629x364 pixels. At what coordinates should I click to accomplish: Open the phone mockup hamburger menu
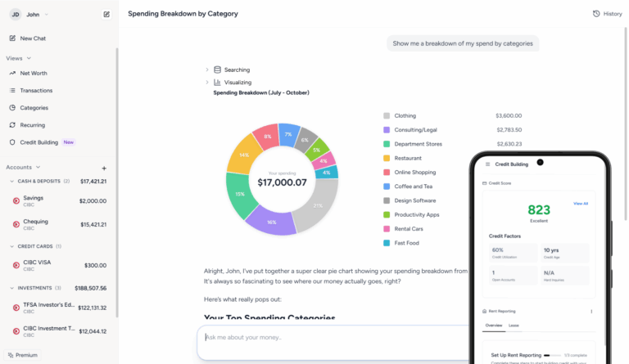(x=487, y=164)
